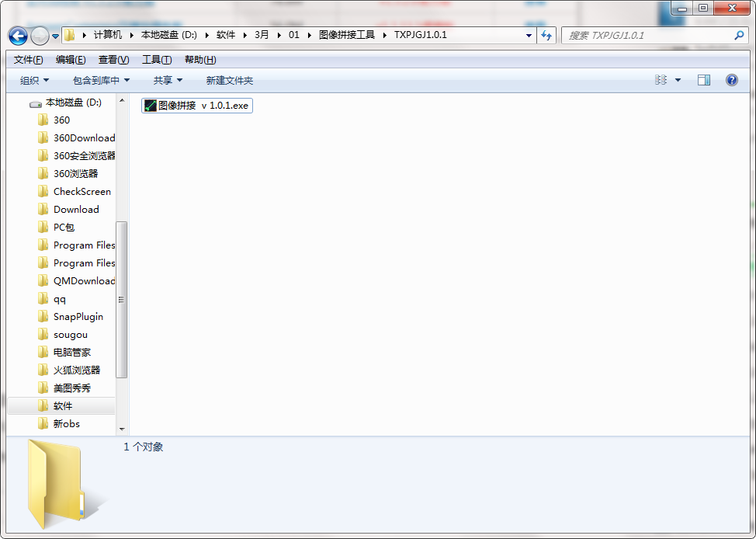
Task: Select the SnapPlugin folder
Action: 71,317
